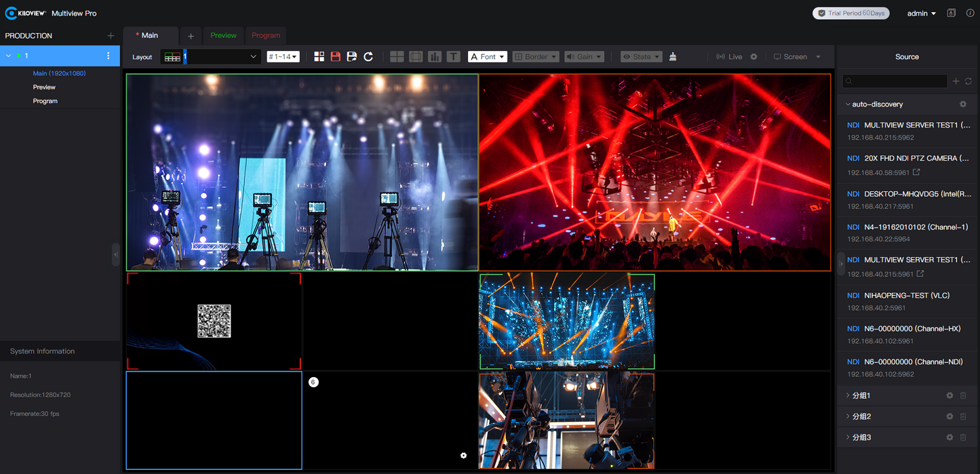Save the current layout
Screen dimensions: 980x474
click(335, 56)
